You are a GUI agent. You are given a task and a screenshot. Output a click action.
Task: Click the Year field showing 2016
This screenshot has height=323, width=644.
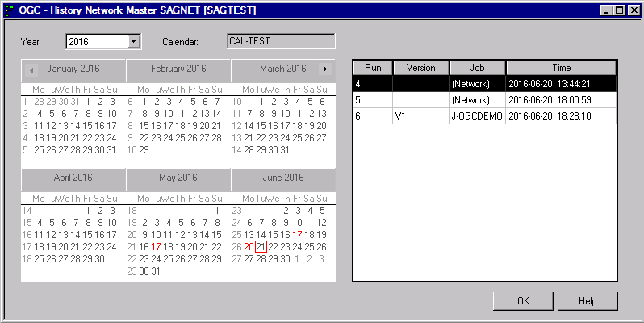[x=97, y=41]
